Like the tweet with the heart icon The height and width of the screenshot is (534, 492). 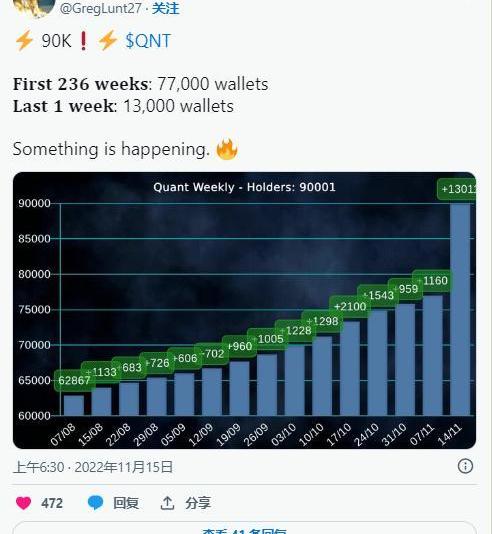click(x=23, y=503)
